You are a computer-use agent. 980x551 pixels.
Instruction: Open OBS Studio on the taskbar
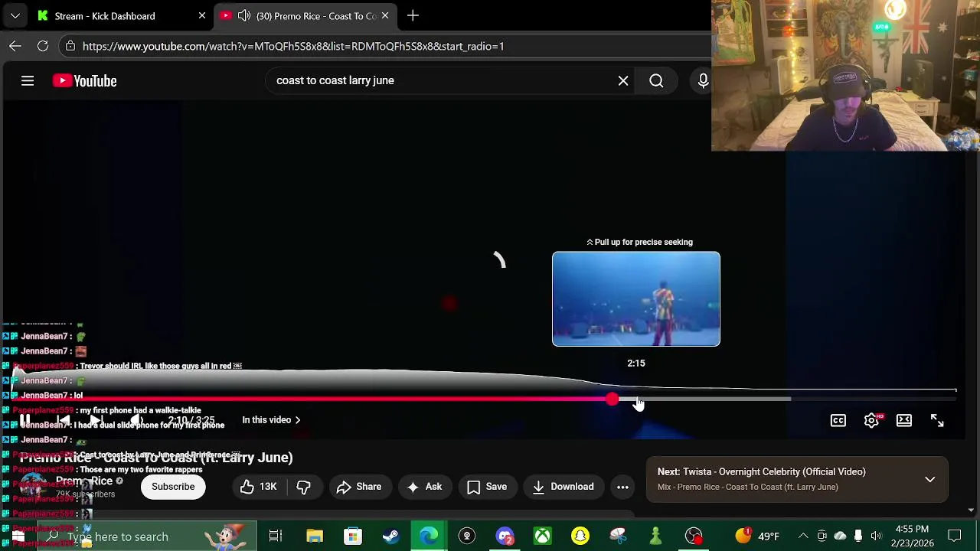pyautogui.click(x=694, y=536)
